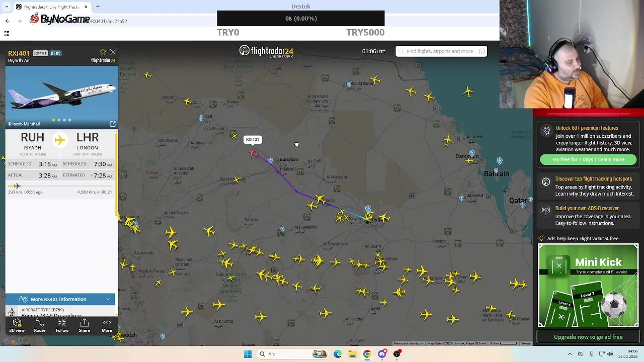This screenshot has height=362, width=644.
Task: Click the Flightradar24 logo
Action: tap(266, 51)
